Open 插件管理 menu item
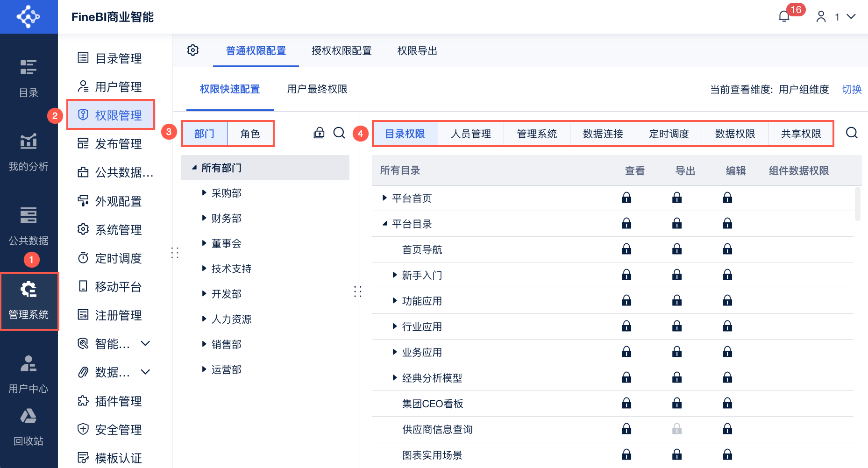The height and width of the screenshot is (468, 868). (x=109, y=401)
